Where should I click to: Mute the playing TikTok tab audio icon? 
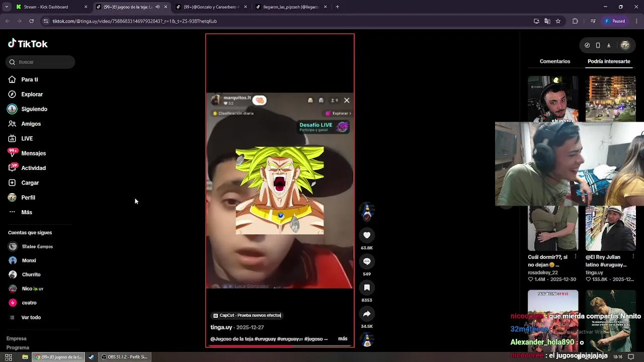tap(157, 7)
